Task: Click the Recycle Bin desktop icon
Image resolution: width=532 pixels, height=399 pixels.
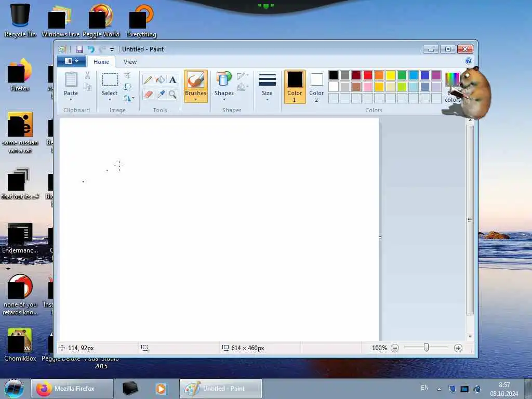Action: (x=20, y=20)
